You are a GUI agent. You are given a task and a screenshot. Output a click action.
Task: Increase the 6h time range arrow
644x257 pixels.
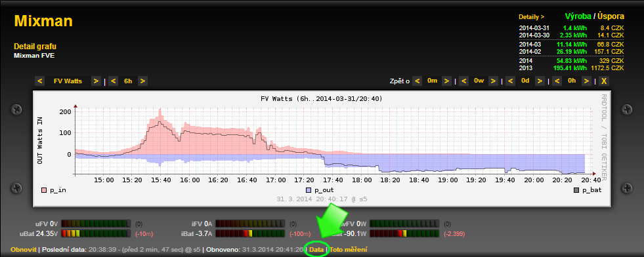pyautogui.click(x=142, y=81)
